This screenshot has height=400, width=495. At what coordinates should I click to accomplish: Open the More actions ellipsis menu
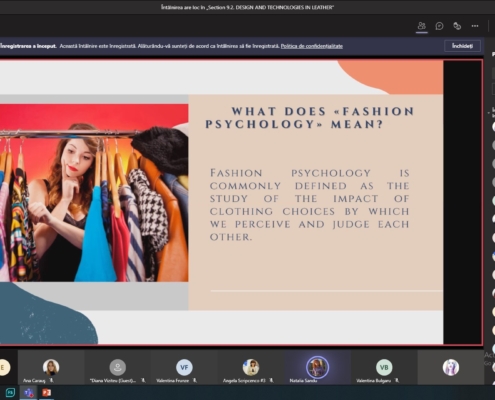click(x=475, y=26)
